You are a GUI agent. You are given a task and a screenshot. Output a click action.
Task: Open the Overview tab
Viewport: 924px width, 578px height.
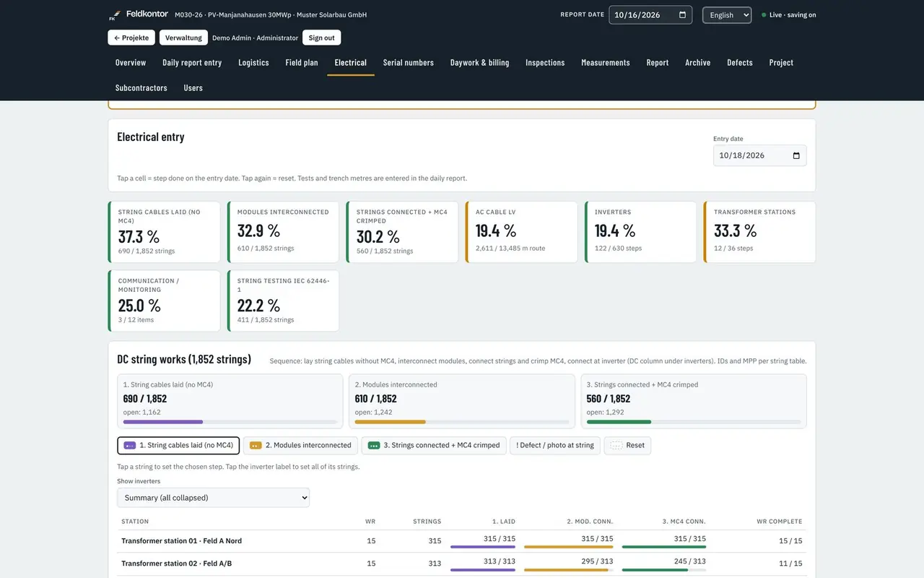coord(131,63)
